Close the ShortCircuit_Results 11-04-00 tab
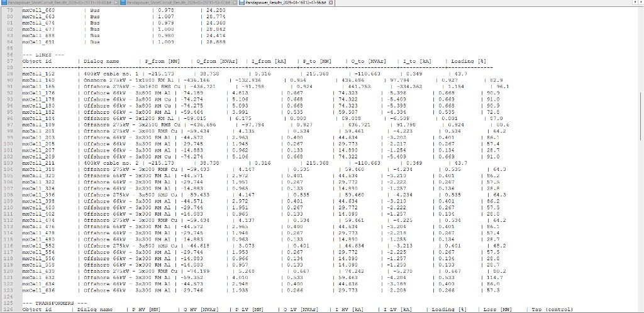Viewport: 644px width, 313px height. click(x=117, y=3)
